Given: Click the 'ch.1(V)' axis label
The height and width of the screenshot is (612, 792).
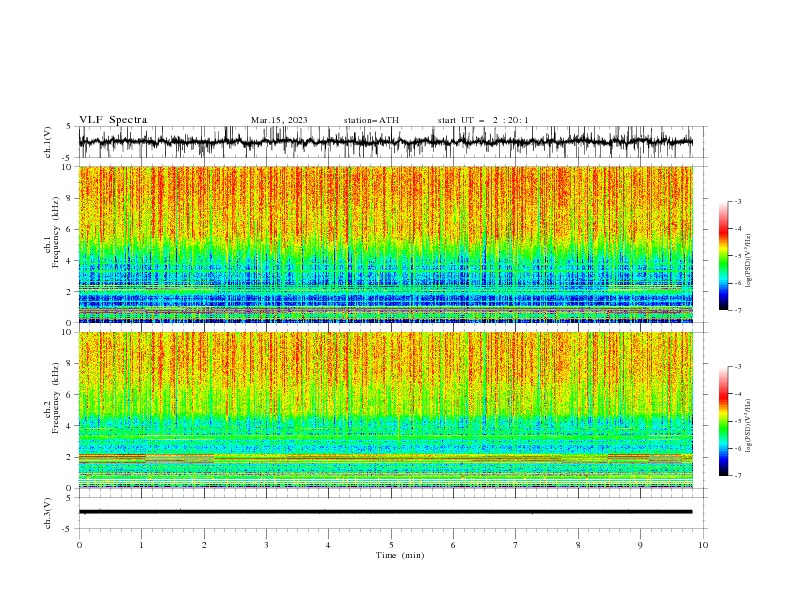Looking at the screenshot, I should (x=48, y=142).
